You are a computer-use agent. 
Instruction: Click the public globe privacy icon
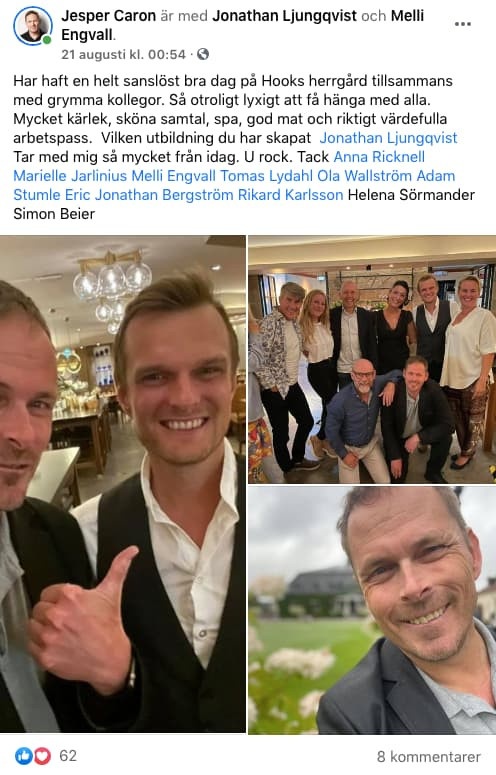click(x=203, y=54)
